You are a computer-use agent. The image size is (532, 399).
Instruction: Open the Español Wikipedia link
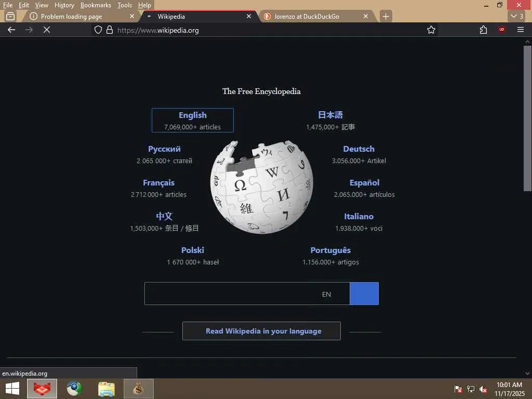pos(364,182)
